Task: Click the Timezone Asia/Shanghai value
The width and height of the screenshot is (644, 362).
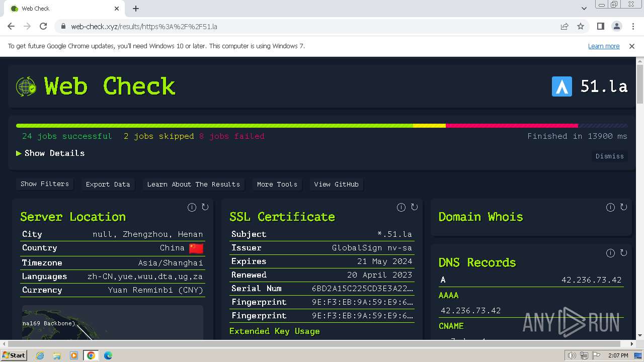Action: pos(171,263)
